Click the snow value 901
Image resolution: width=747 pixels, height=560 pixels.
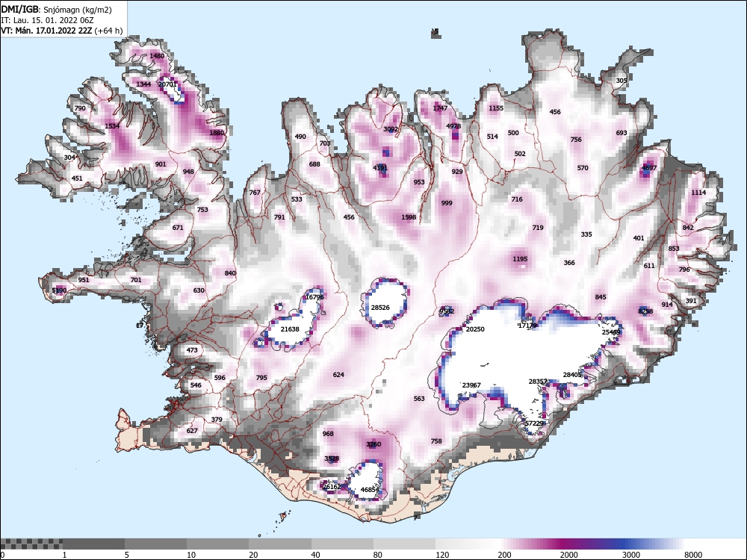(161, 164)
